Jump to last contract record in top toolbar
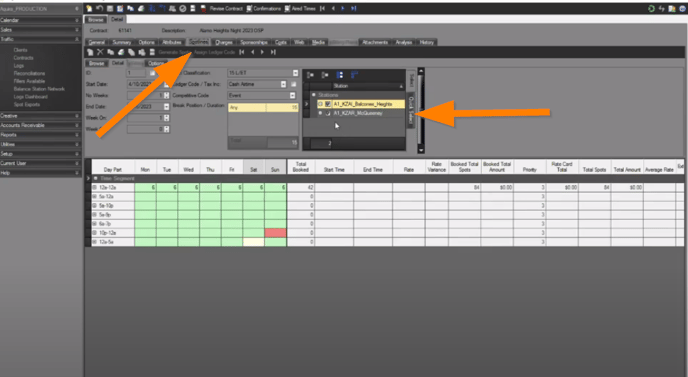Viewport: 688px width, 377px height. coord(353,8)
